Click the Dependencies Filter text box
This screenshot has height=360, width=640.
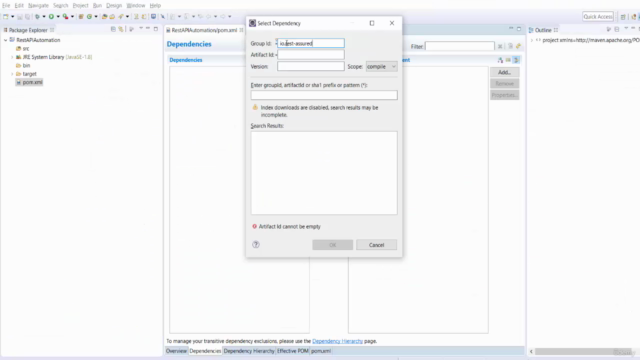pyautogui.click(x=460, y=47)
